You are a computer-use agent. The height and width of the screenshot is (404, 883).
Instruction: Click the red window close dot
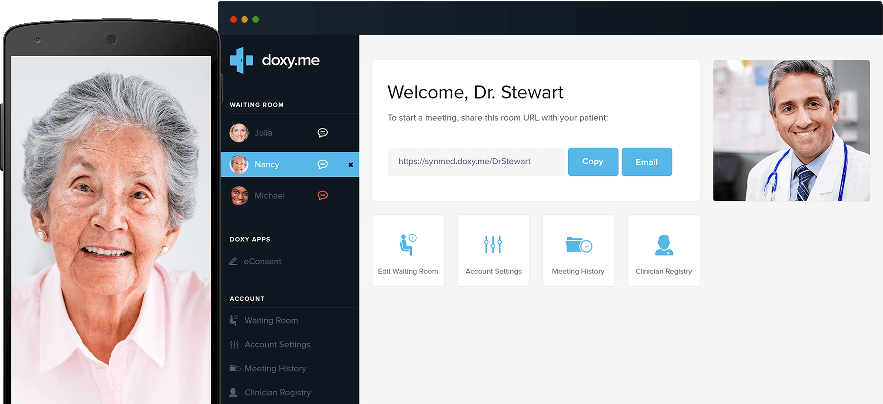point(233,19)
